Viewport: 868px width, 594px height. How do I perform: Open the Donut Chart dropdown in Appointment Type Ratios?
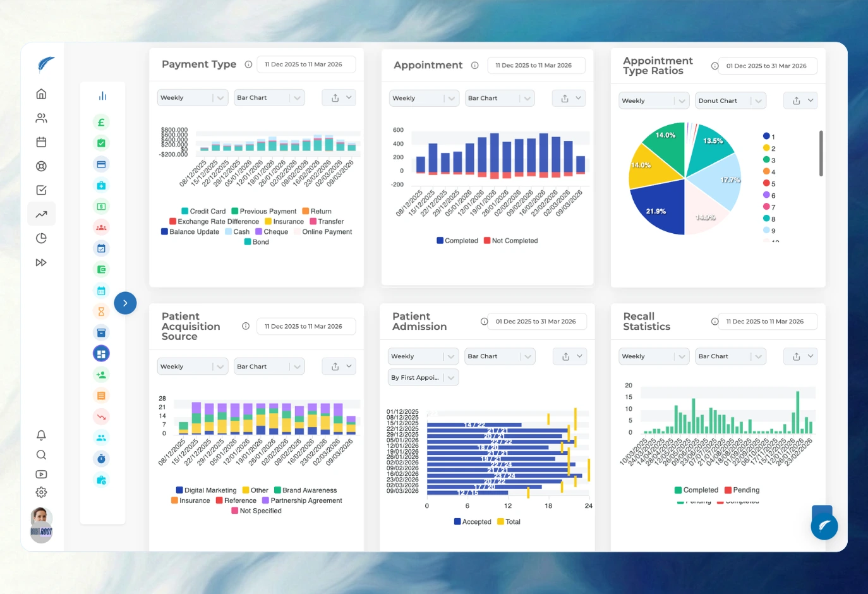coord(730,100)
